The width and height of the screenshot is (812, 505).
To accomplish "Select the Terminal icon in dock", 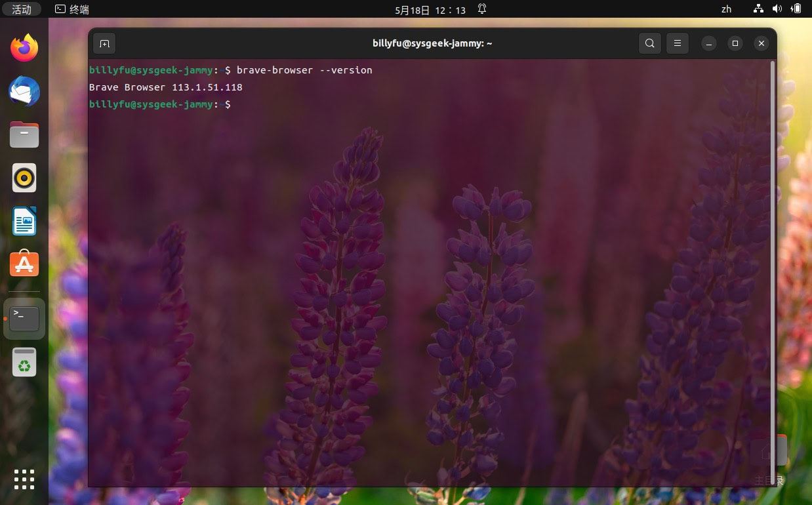I will click(24, 319).
